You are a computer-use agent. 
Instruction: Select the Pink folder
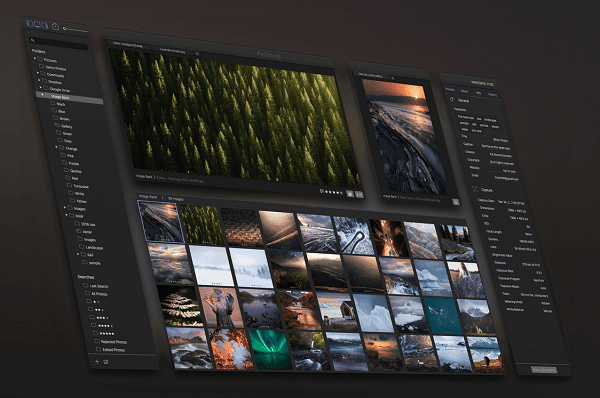pos(68,155)
